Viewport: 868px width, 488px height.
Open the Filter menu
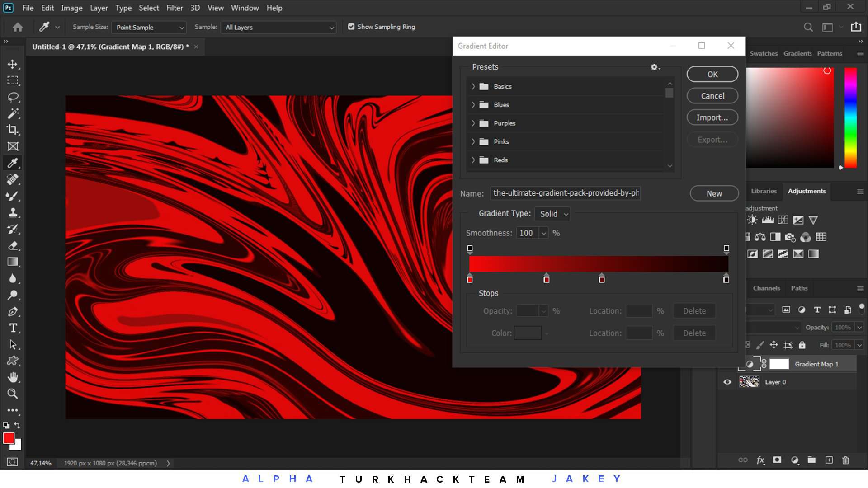click(x=174, y=8)
